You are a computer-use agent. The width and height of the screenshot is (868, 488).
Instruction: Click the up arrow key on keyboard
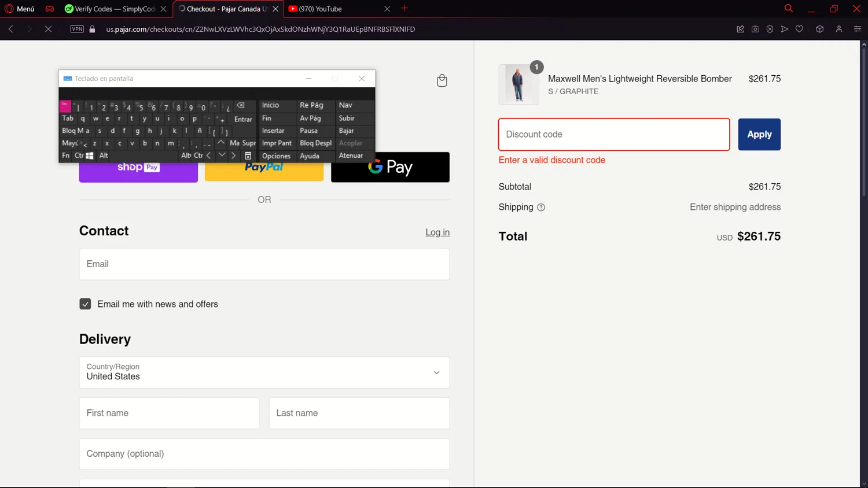(221, 143)
